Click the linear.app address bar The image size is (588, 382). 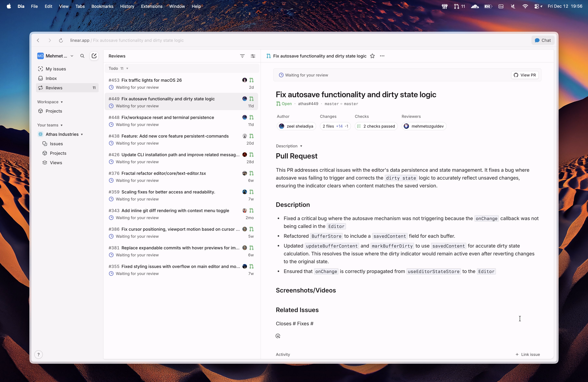[x=127, y=40]
